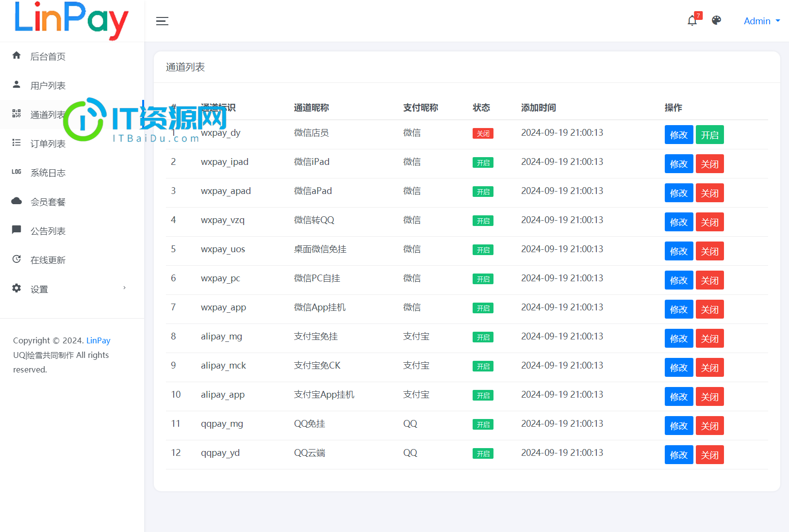
Task: Open 在线更新 menu item
Action: (x=72, y=260)
